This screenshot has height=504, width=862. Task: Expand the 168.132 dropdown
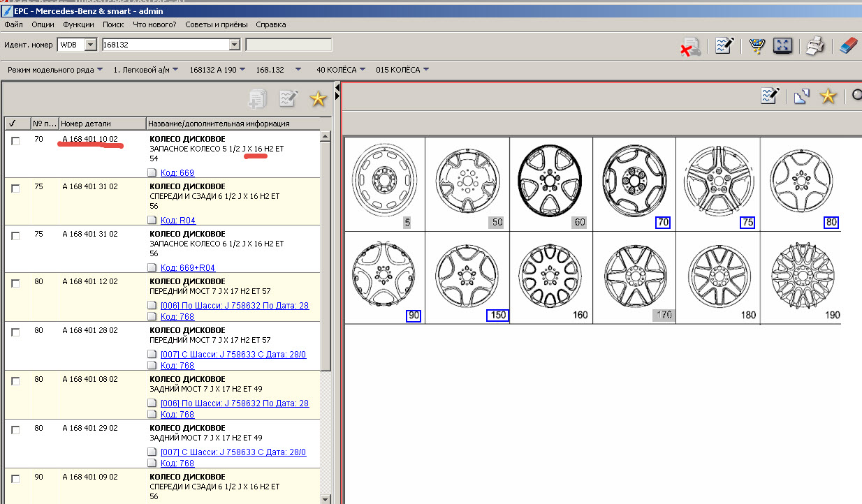[298, 70]
